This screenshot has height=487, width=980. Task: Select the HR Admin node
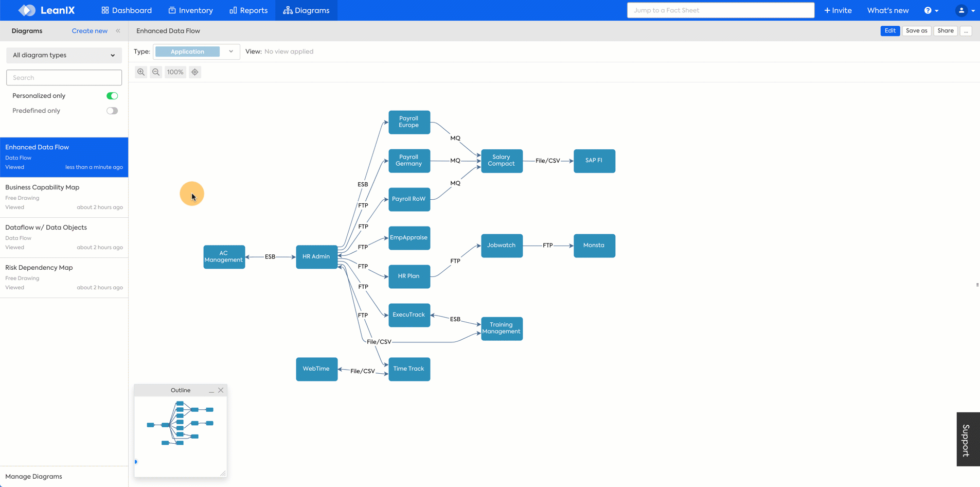pos(316,257)
